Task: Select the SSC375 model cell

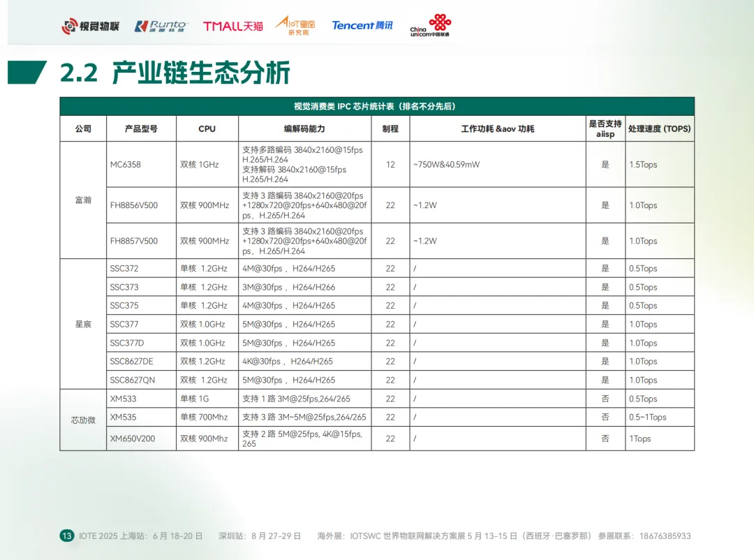Action: click(141, 306)
